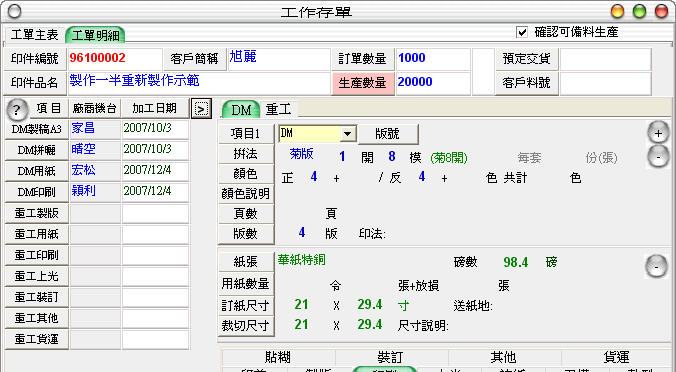Click vendor cell 宏松

click(x=95, y=171)
